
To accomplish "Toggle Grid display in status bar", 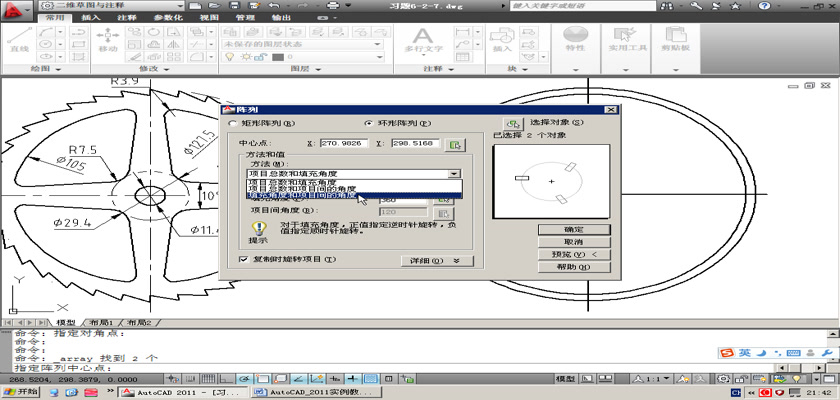I will [208, 379].
